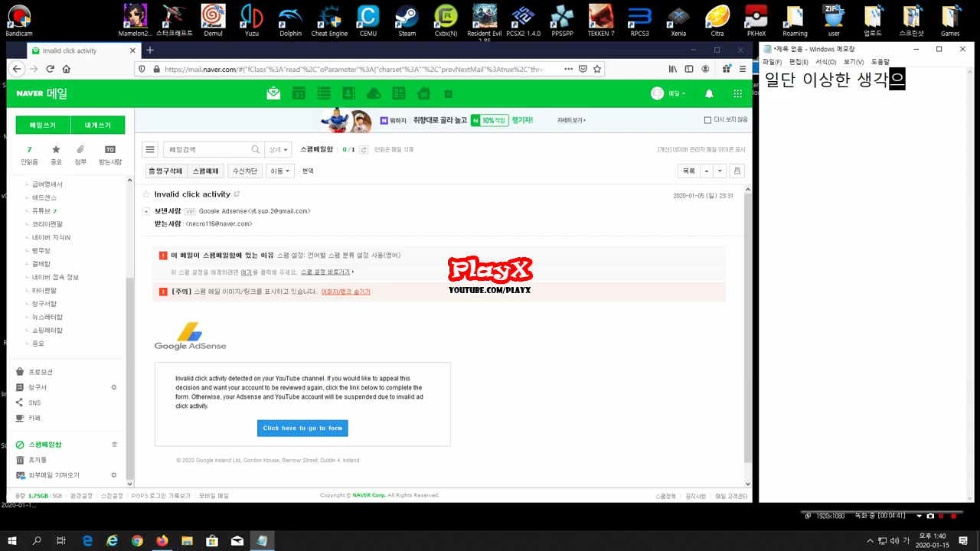Click the 목록 list button
The image size is (980, 551).
(x=689, y=171)
